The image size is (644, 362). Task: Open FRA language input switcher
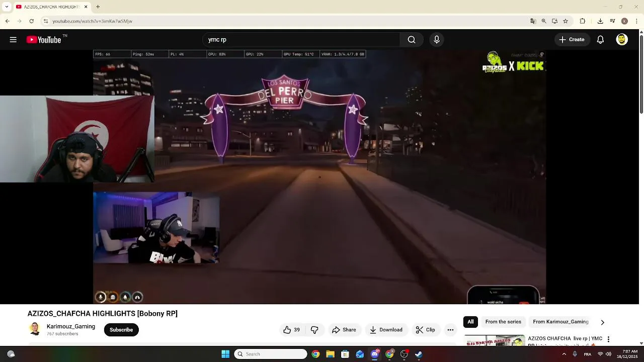pyautogui.click(x=587, y=354)
